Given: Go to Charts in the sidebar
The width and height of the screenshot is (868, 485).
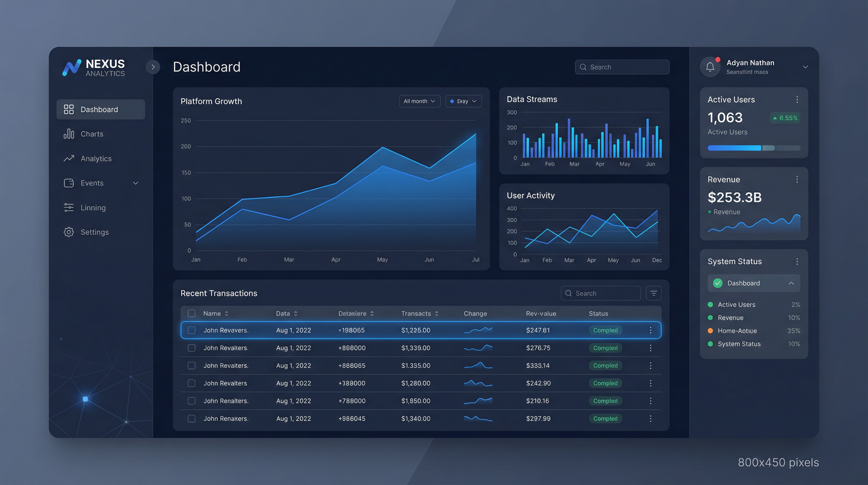Looking at the screenshot, I should tap(92, 134).
